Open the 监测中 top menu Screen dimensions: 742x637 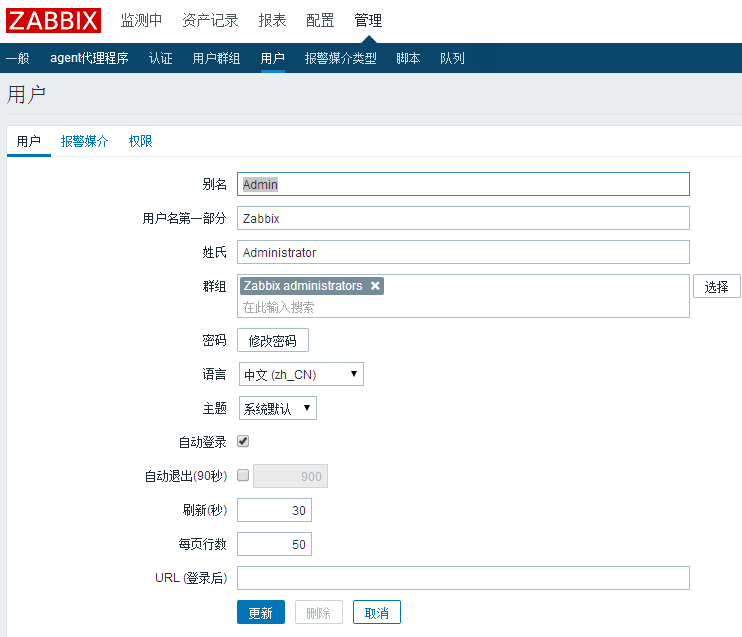[x=141, y=20]
